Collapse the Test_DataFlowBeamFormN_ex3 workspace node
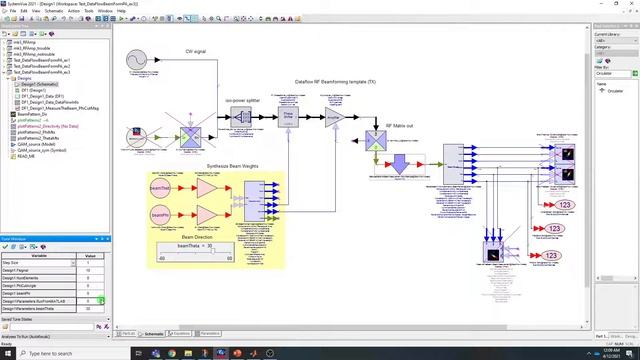Viewport: 640px width, 360px height. click(x=4, y=72)
